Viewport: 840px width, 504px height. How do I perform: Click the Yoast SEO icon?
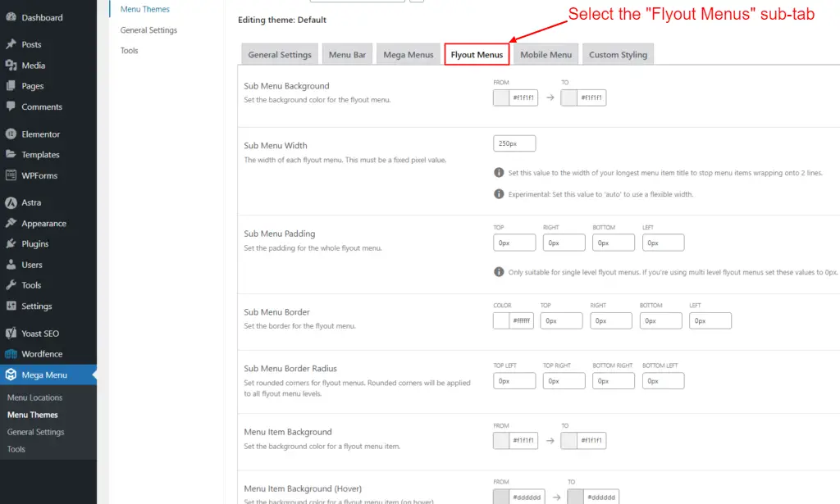tap(11, 334)
